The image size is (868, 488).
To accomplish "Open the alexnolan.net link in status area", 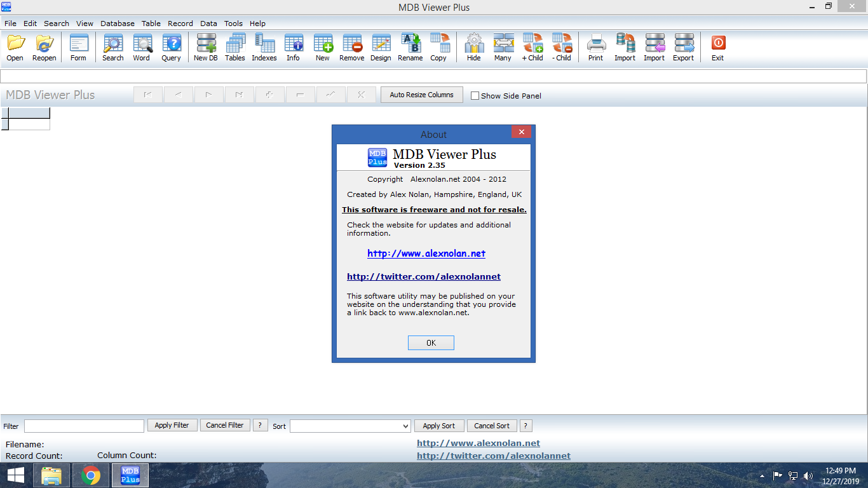I will coord(478,444).
